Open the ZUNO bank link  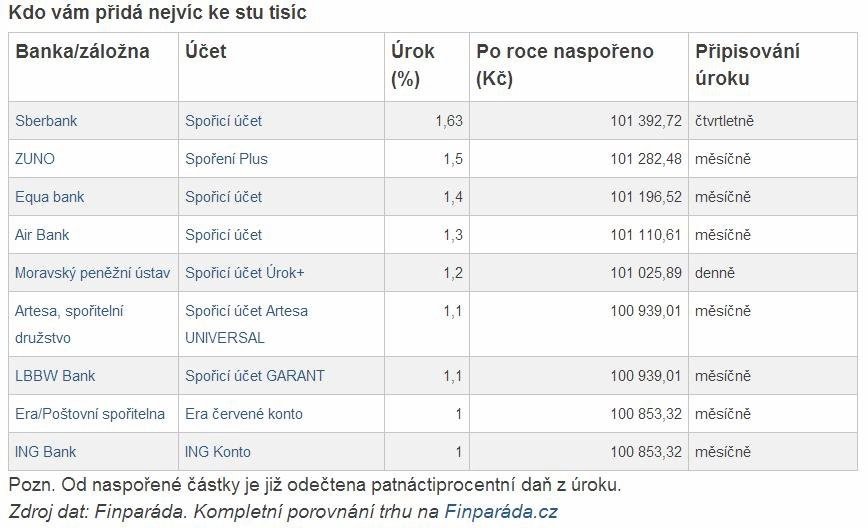coord(35,159)
